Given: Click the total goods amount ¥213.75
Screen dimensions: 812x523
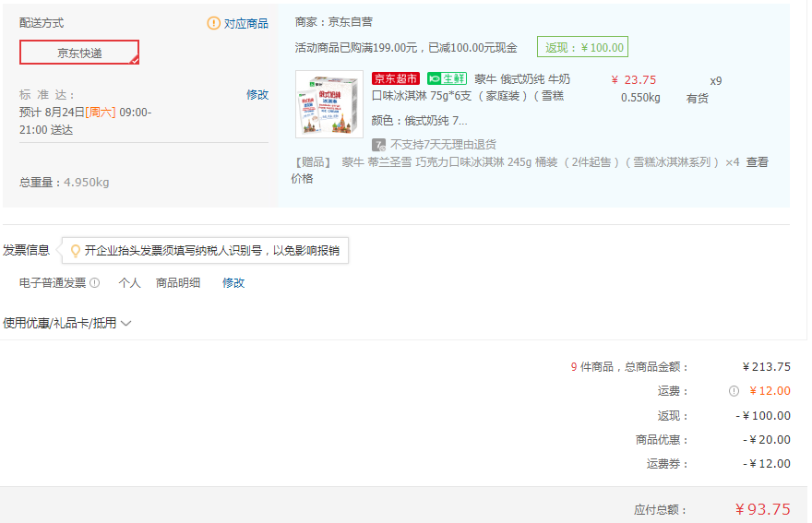Looking at the screenshot, I should pyautogui.click(x=767, y=366).
